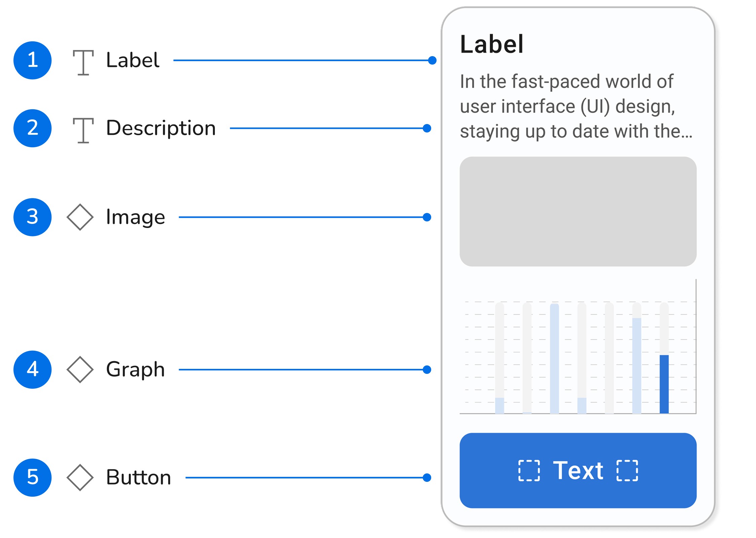Click the blue number 2 badge
This screenshot has height=538, width=756.
33,128
